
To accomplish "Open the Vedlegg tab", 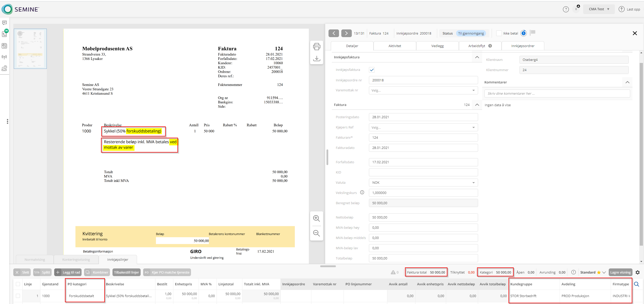I will tap(437, 46).
